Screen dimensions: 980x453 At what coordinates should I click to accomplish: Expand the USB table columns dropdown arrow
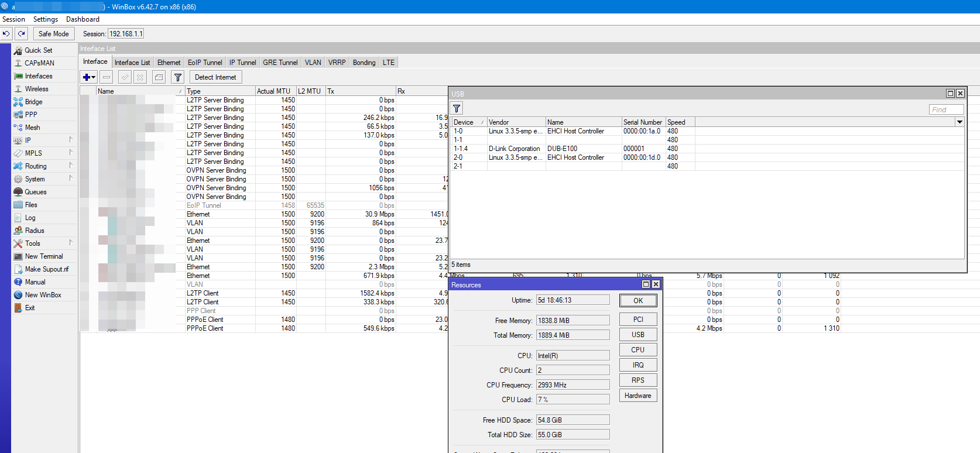click(x=960, y=122)
